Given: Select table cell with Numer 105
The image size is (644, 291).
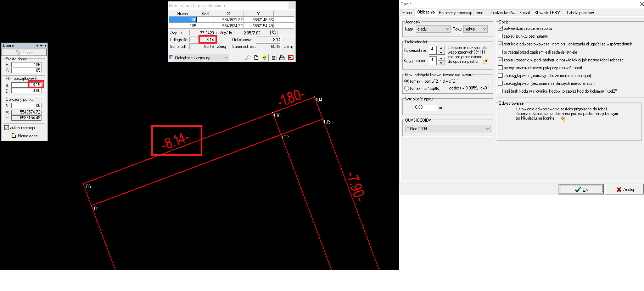Looking at the screenshot, I should click(183, 26).
